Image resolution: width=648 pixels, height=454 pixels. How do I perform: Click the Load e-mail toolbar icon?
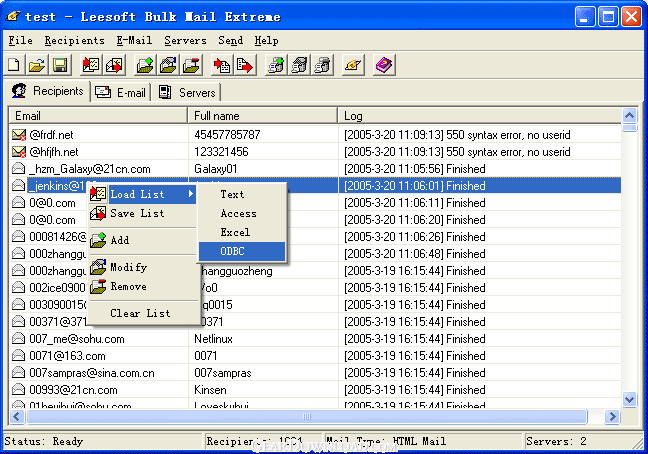(222, 65)
